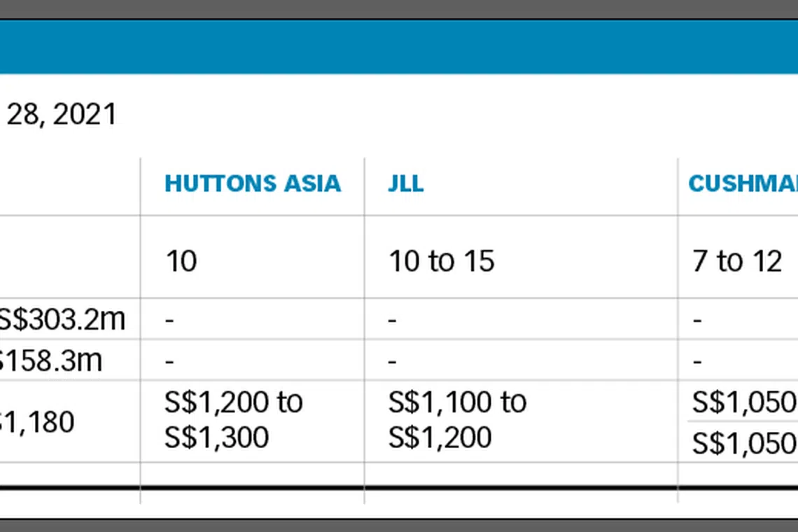Click the lower S$1,050 value under Cushman

744,443
